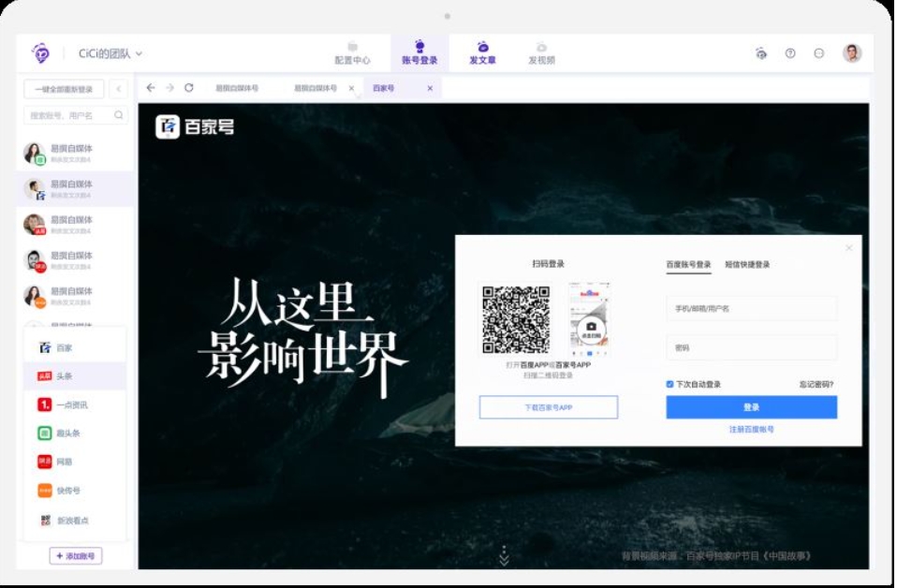Viewport: 897px width, 588px height.
Task: Close the second 易撰自媒体号 tab
Action: (351, 88)
